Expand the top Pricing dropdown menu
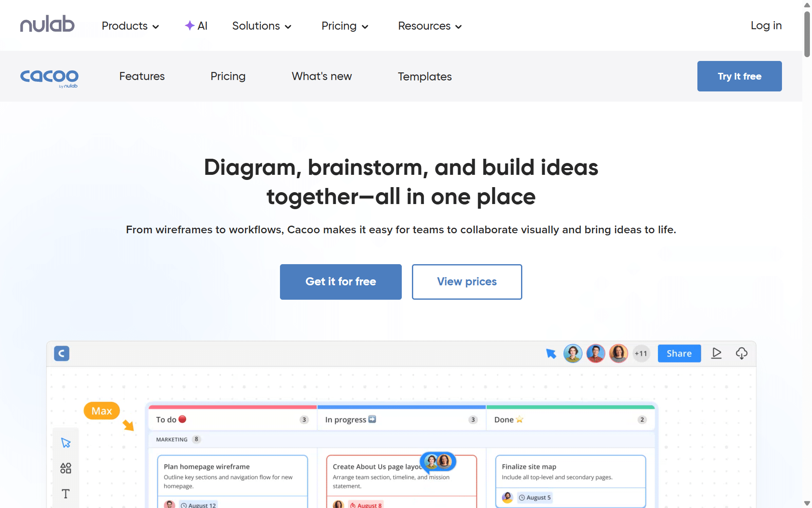 345,26
